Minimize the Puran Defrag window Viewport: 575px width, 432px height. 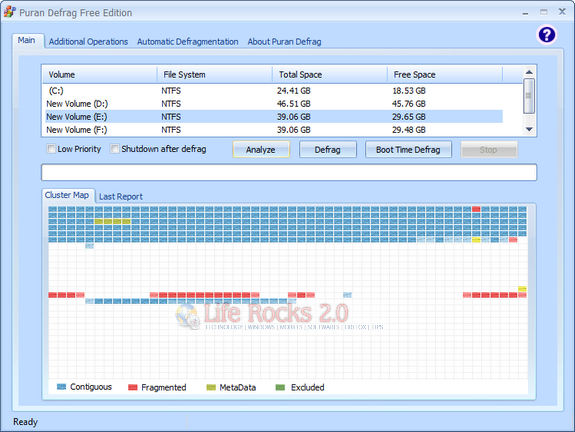pyautogui.click(x=525, y=13)
